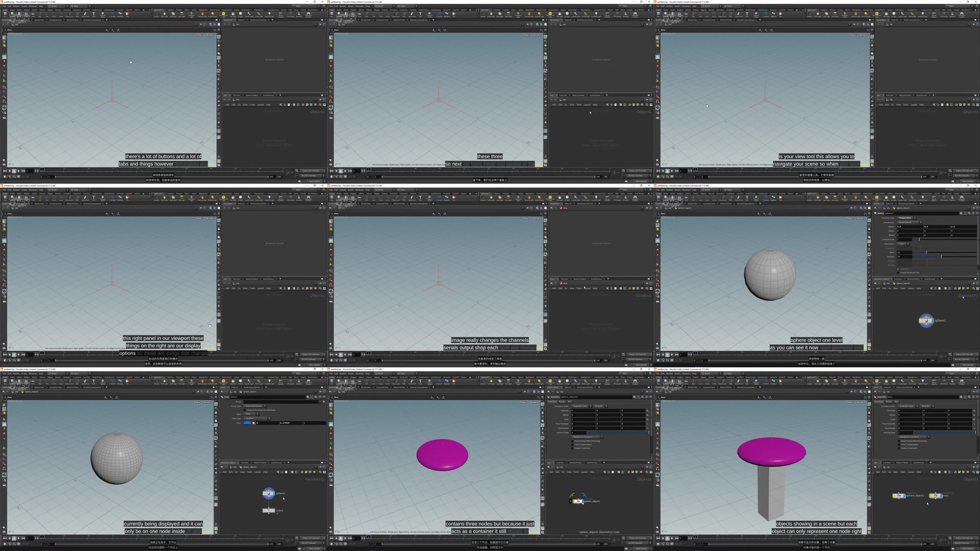Viewport: 980px width, 551px height.
Task: Open color picker wheel next to blue swatch
Action: click(254, 423)
